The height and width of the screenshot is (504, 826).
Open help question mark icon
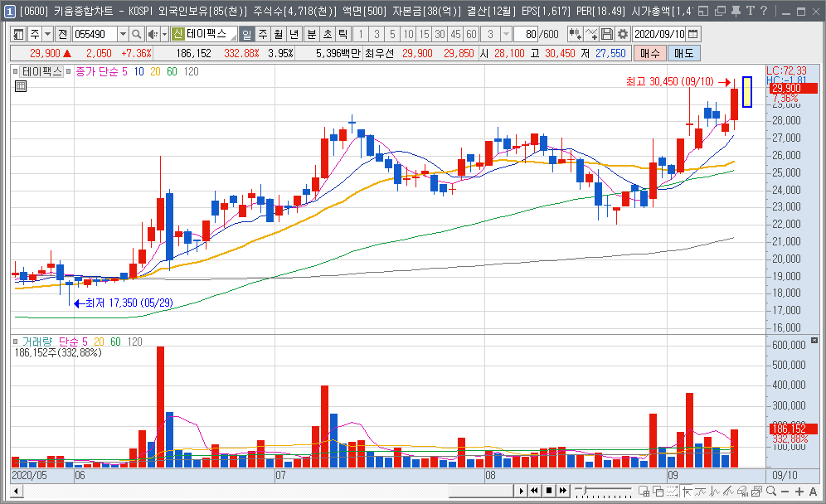coord(764,11)
